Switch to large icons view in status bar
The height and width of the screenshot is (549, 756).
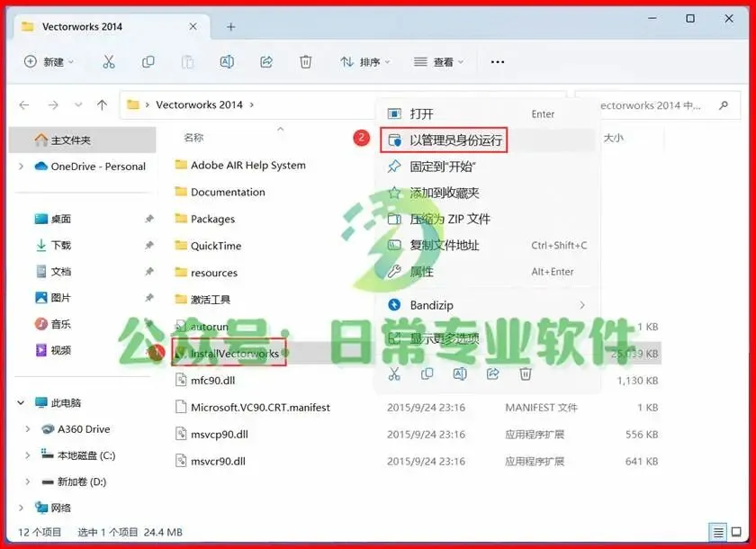click(x=736, y=532)
